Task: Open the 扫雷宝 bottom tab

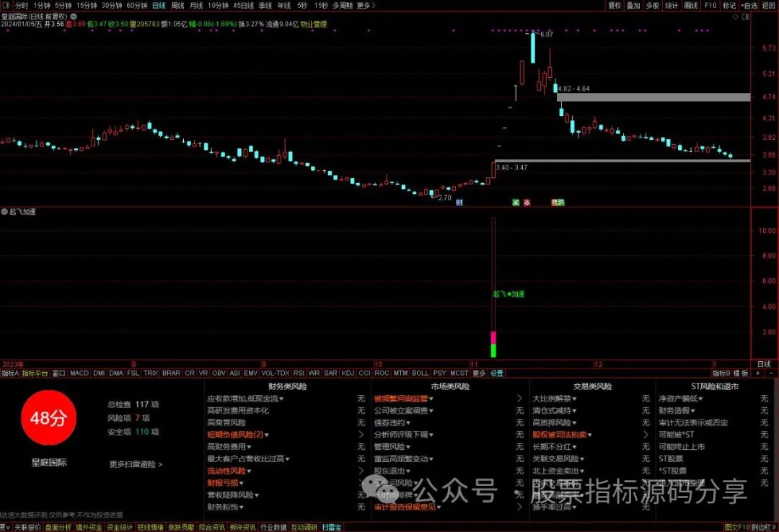Action: pyautogui.click(x=332, y=528)
